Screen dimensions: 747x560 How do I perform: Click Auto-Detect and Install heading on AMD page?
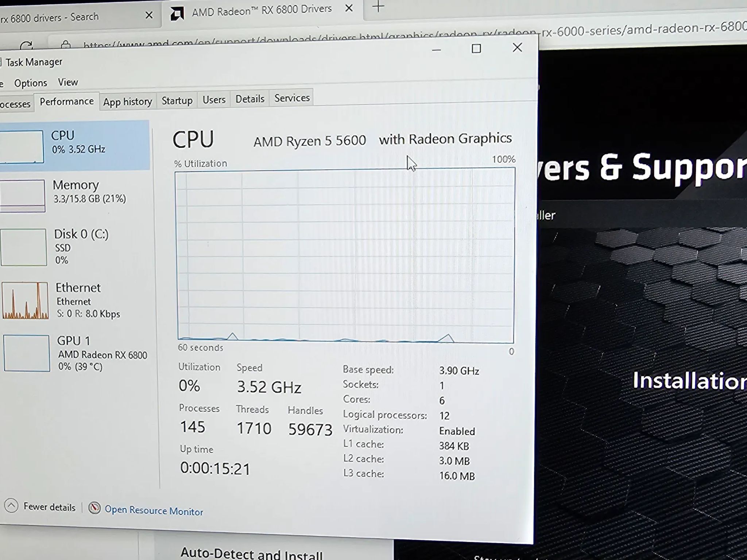coord(252,553)
